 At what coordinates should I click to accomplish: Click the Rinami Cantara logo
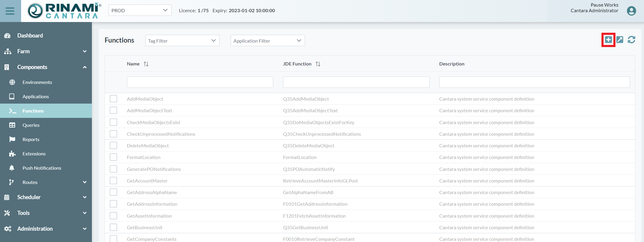[65, 11]
